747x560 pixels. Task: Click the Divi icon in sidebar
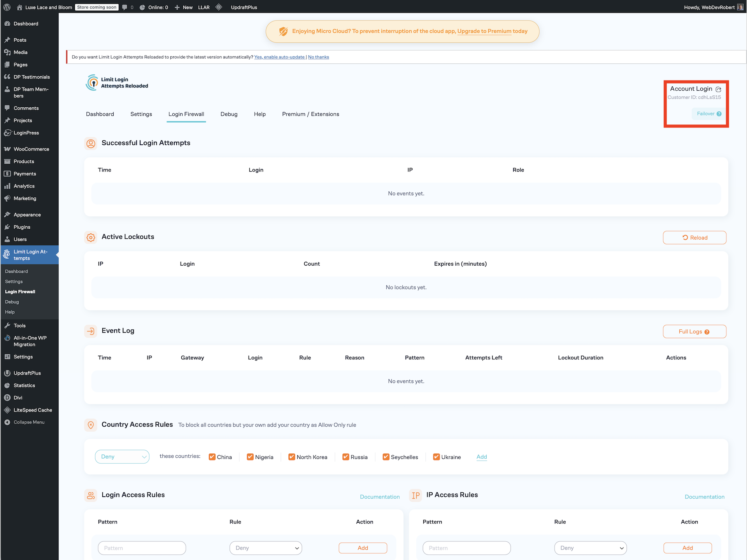coord(7,397)
